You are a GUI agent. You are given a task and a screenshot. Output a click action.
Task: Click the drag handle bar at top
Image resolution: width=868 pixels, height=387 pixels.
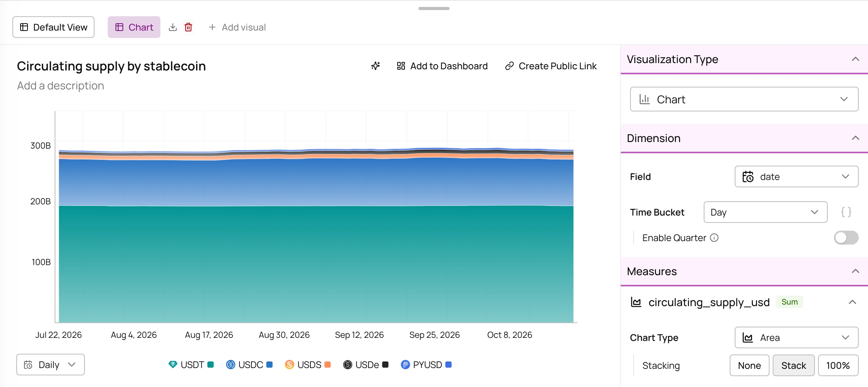tap(434, 8)
